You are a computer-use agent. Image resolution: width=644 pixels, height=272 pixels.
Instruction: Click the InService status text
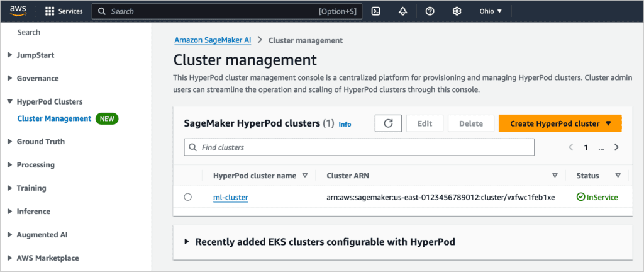tap(602, 197)
